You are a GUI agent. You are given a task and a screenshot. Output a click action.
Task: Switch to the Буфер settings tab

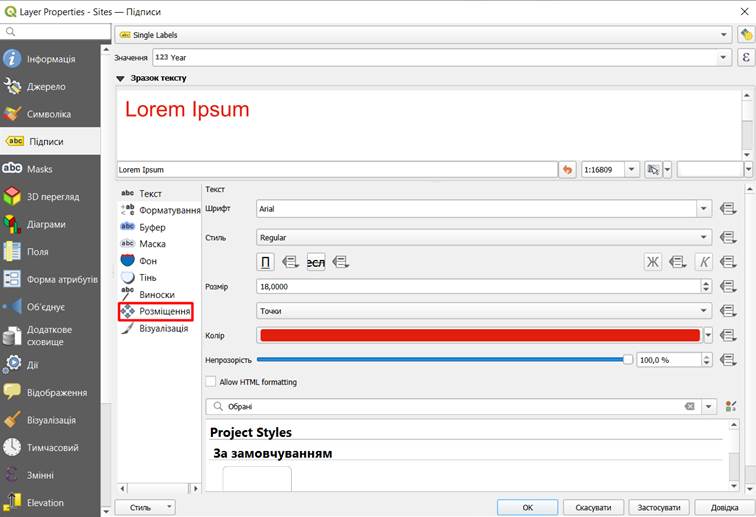tap(152, 227)
